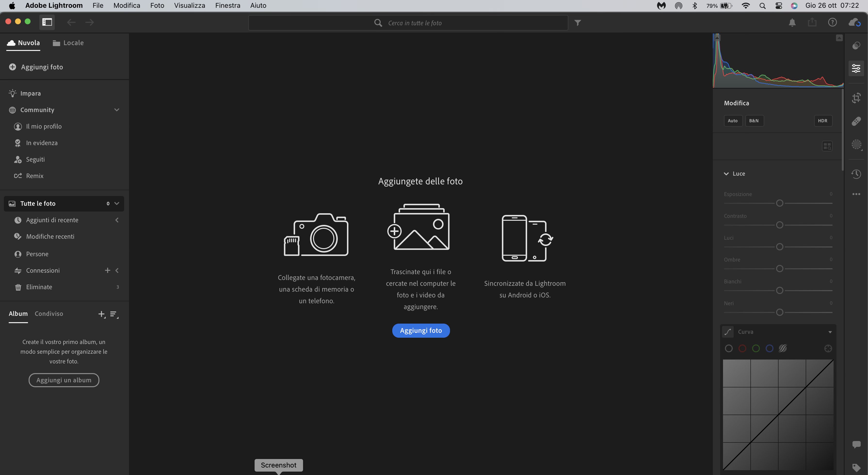Click the filter funnel icon
The image size is (868, 475).
tap(578, 23)
